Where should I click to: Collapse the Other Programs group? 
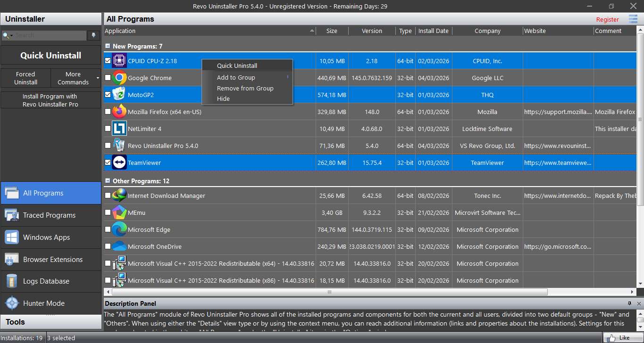pos(108,181)
